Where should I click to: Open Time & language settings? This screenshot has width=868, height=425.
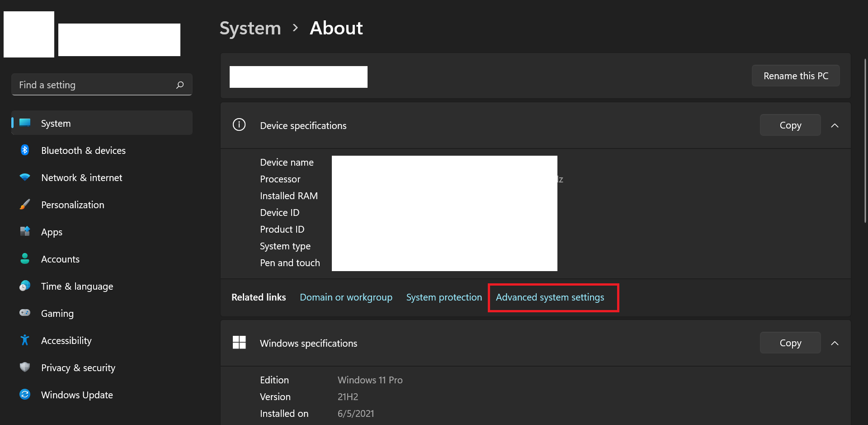(77, 287)
